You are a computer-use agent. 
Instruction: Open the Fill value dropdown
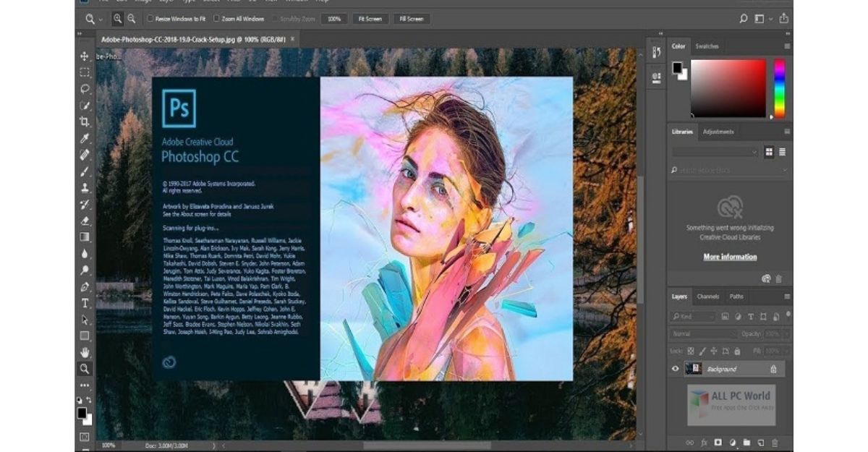[x=787, y=351]
